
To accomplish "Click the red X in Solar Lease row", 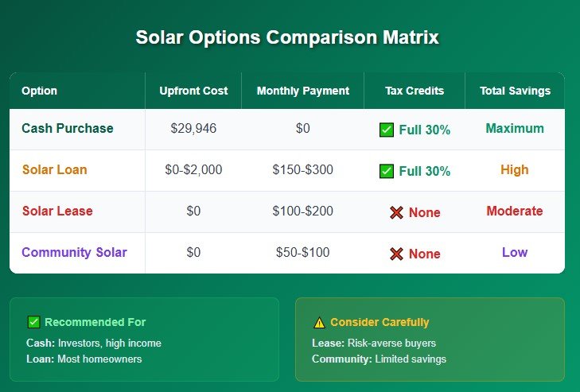I will (x=396, y=212).
